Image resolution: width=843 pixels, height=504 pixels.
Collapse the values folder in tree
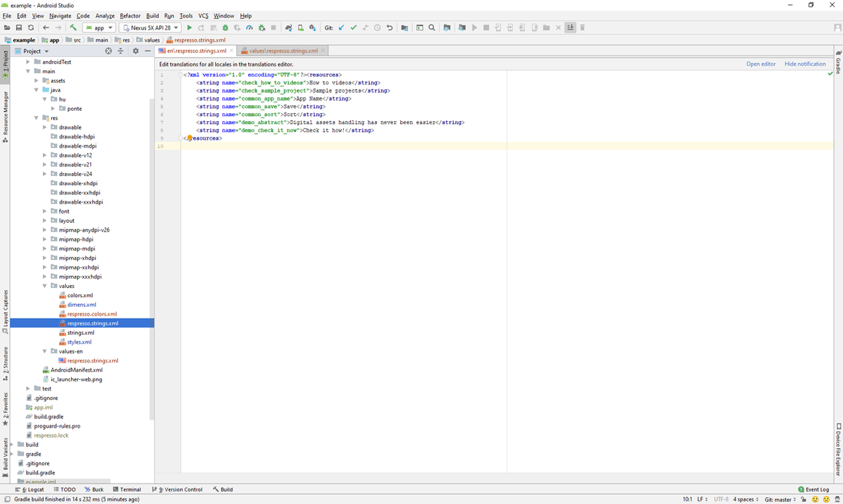(x=45, y=286)
